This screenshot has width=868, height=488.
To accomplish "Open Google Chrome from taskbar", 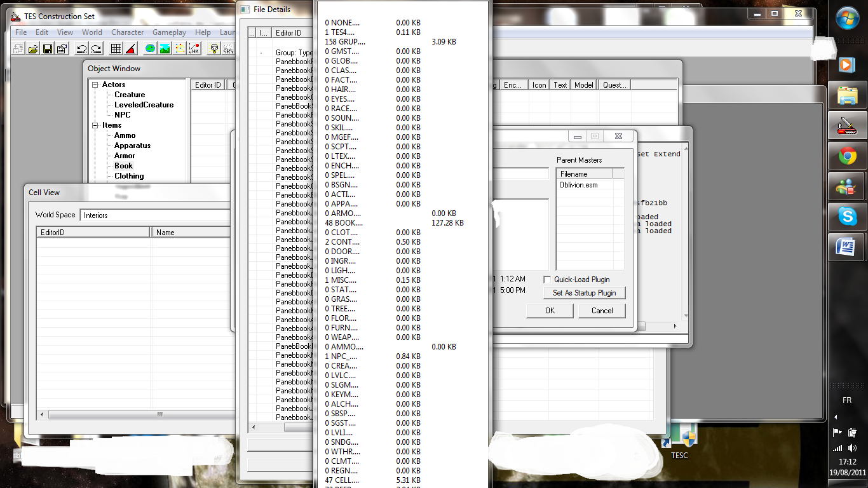I will click(847, 156).
